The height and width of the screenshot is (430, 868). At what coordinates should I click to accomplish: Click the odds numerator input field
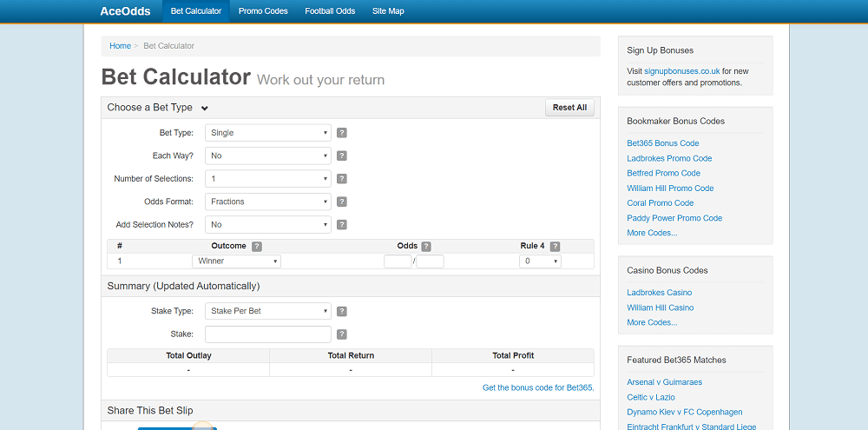[398, 261]
